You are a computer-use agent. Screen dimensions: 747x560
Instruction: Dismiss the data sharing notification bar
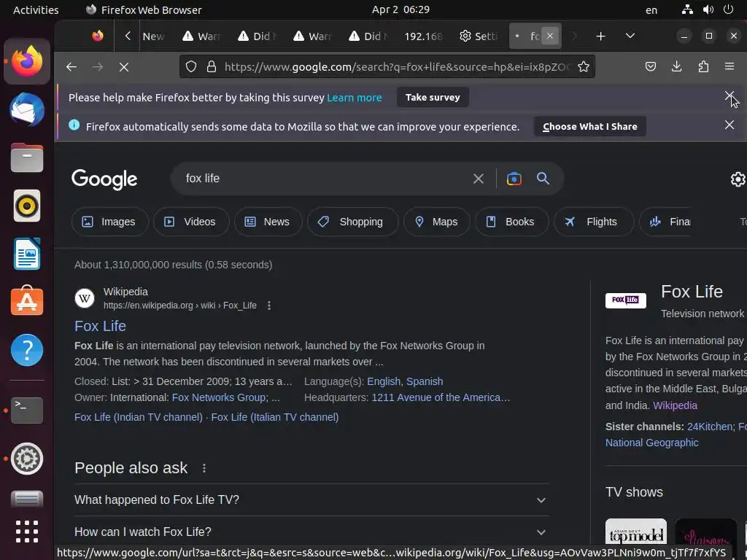click(729, 125)
